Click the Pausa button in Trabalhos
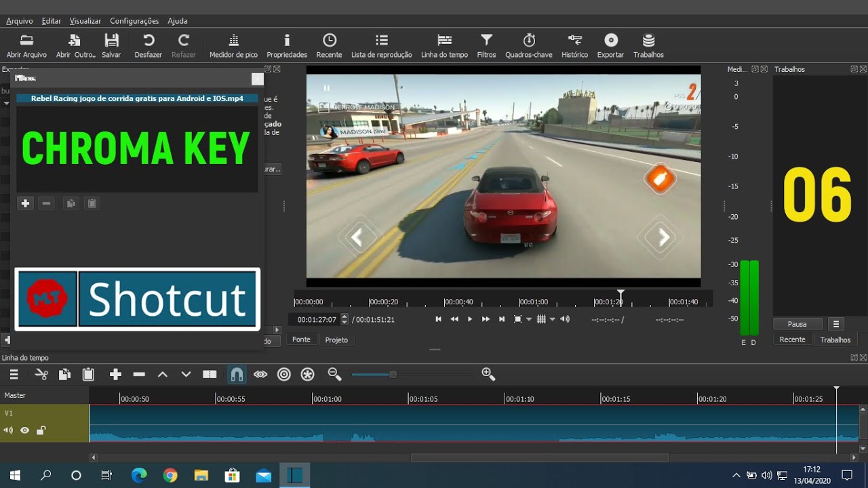The width and height of the screenshot is (868, 488). (x=797, y=324)
